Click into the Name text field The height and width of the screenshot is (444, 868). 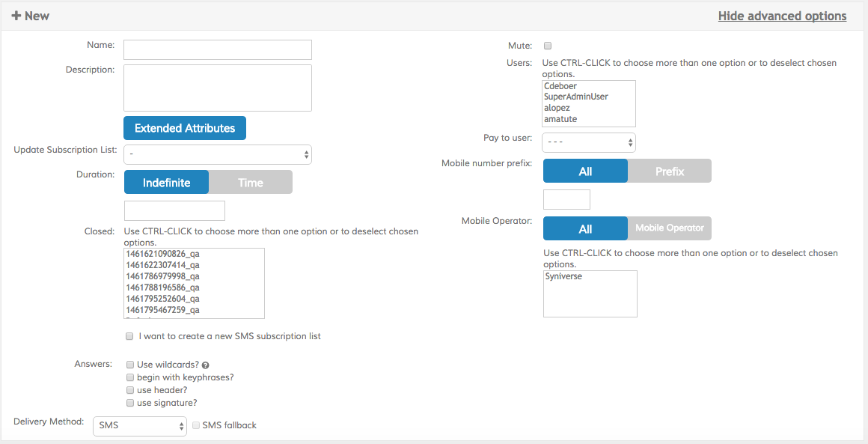[x=217, y=50]
